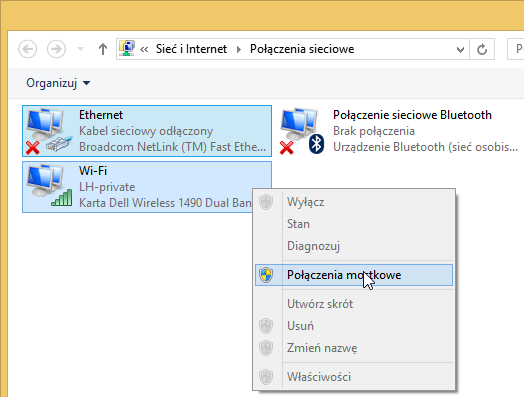Click Karta Dell Wireless 1490 description
The width and height of the screenshot is (524, 397).
(x=165, y=203)
